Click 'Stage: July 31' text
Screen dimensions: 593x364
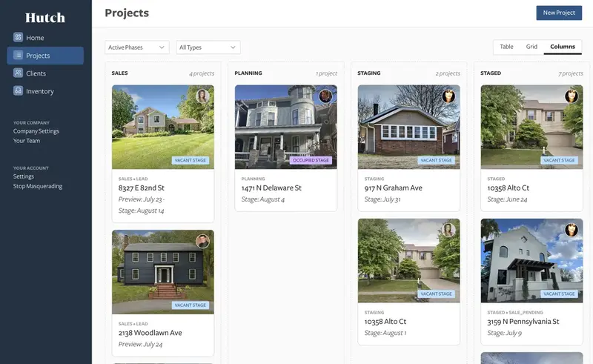point(382,199)
